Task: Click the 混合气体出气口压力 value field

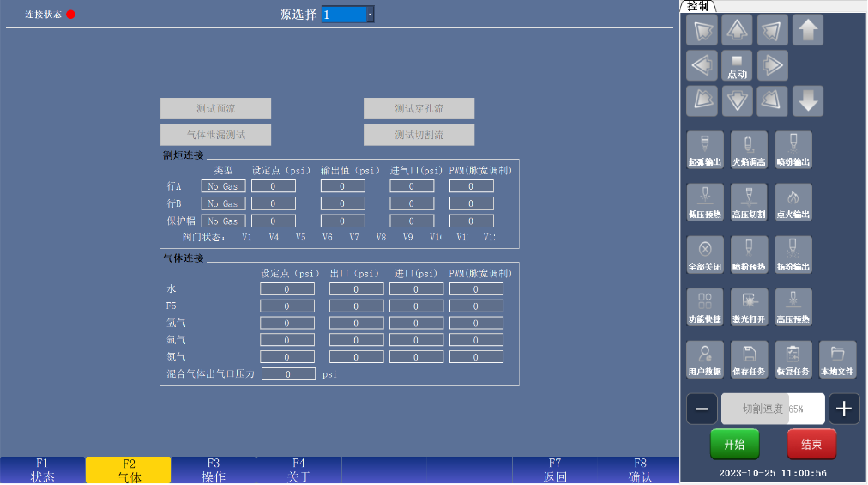Action: click(288, 374)
